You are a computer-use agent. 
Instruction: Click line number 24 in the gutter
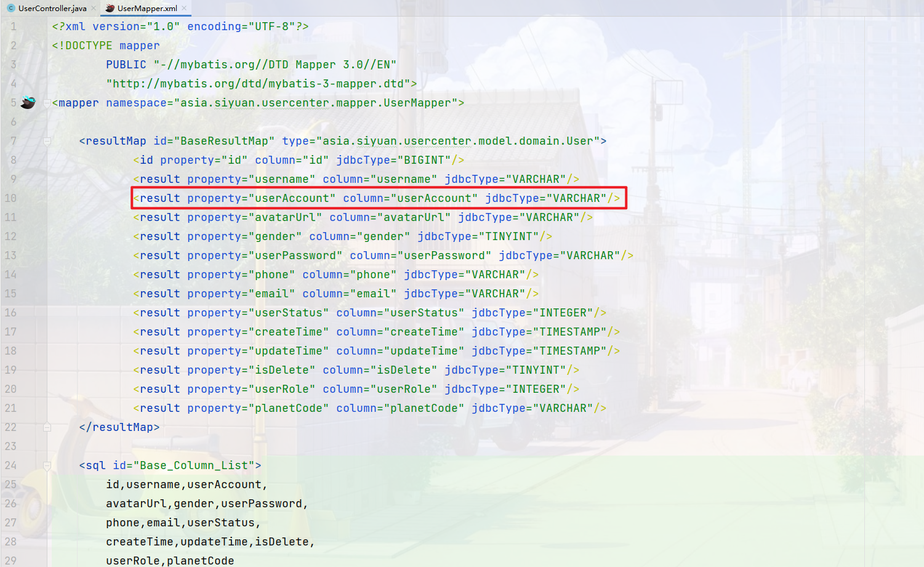tap(11, 465)
